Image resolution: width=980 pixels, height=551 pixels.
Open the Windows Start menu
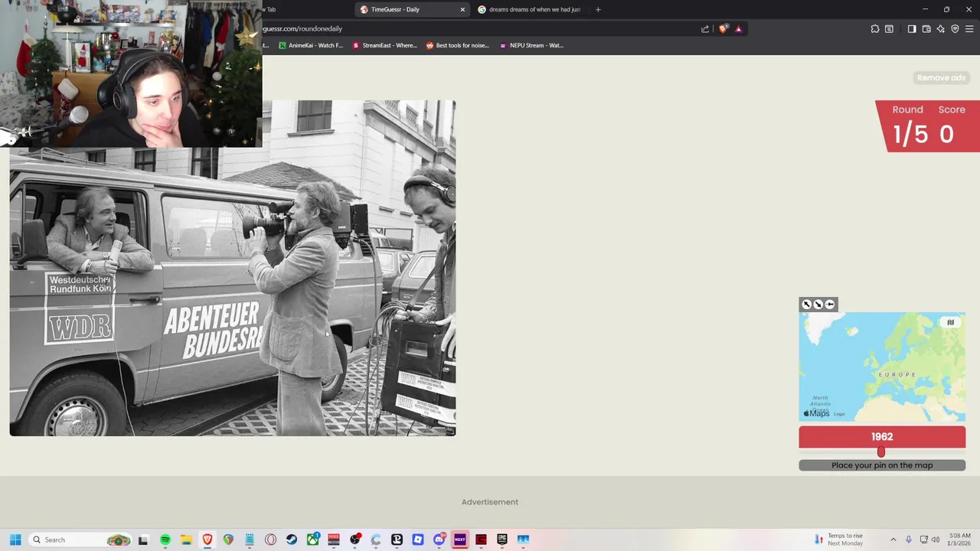pos(15,540)
